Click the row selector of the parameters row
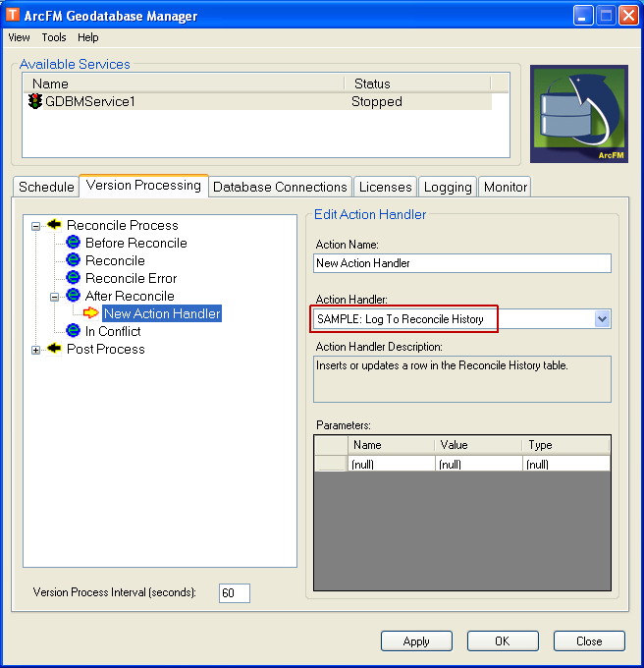This screenshot has height=668, width=644. (331, 464)
